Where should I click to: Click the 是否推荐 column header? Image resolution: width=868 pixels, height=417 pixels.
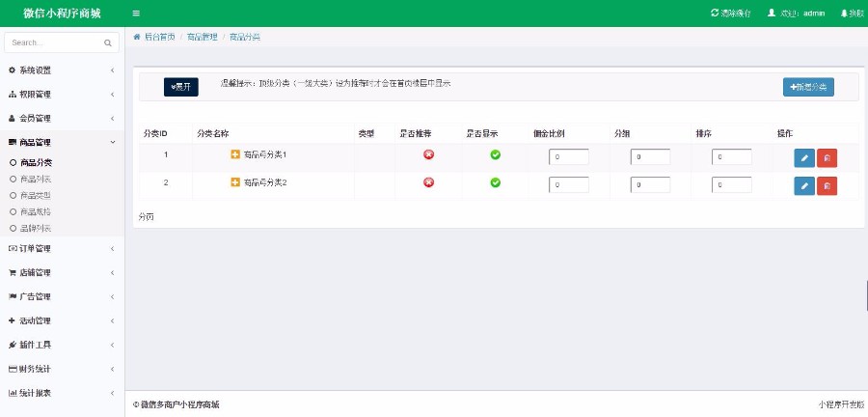[x=416, y=133]
